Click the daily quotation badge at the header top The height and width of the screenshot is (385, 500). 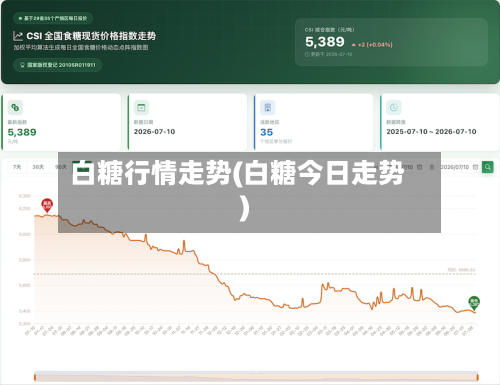(x=53, y=18)
